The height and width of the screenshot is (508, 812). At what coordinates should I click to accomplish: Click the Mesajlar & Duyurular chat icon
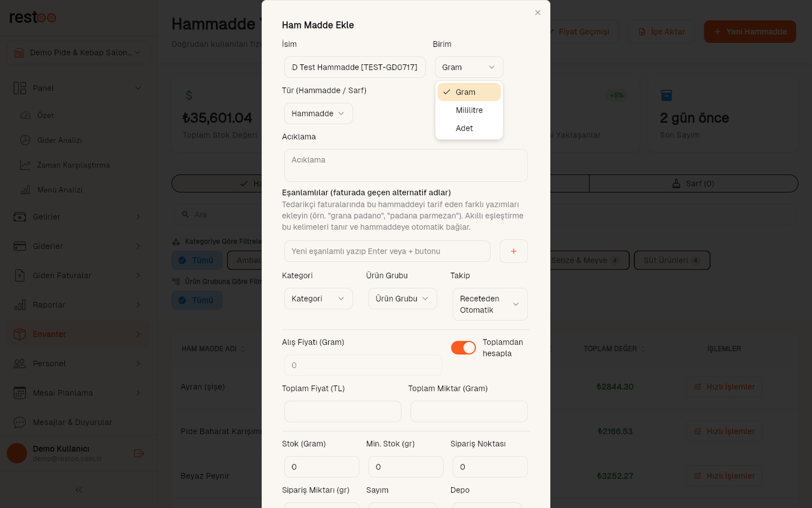coord(20,422)
